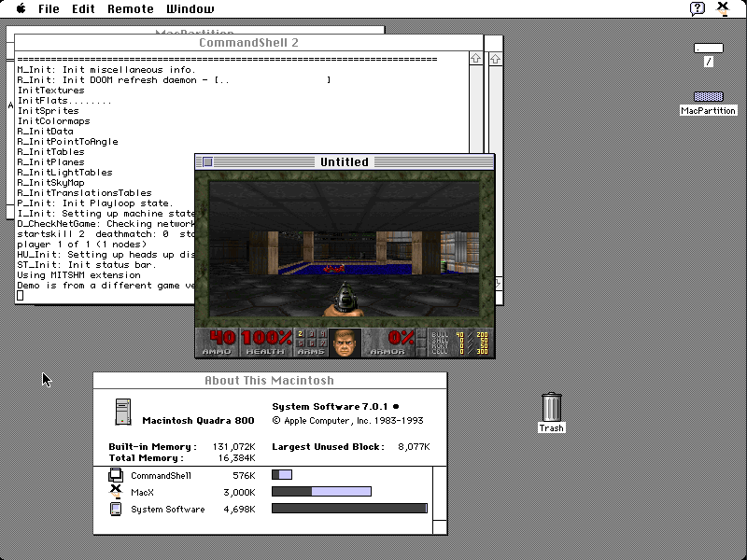Click the Doom marine face in status bar

pyautogui.click(x=345, y=343)
